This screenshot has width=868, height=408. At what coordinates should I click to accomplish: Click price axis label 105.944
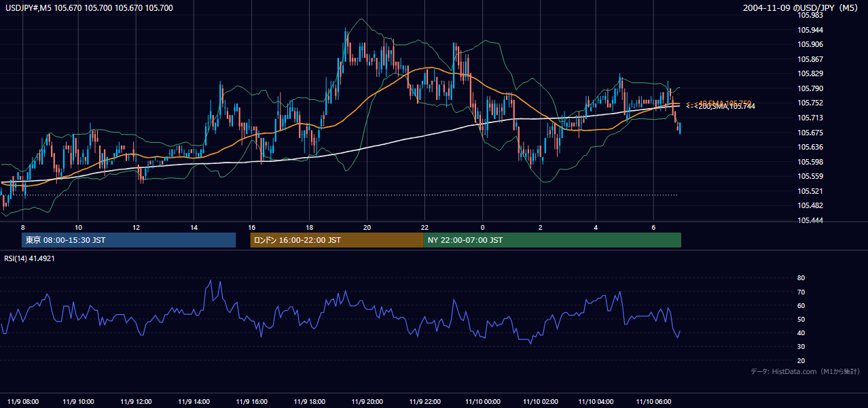click(810, 30)
